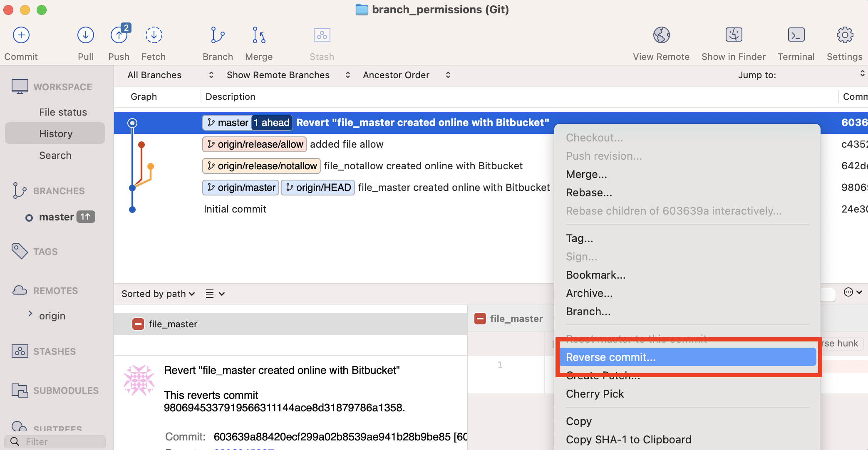The width and height of the screenshot is (868, 450).
Task: Click the View Remote globe icon
Action: pos(661,35)
